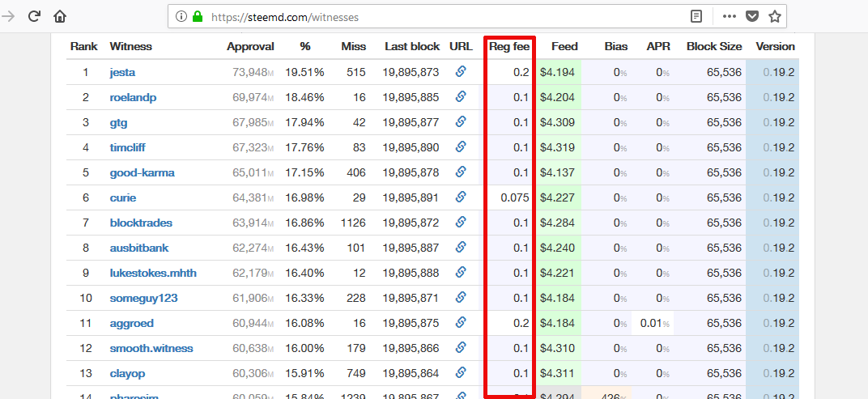Toggle reader view icon in address bar
The height and width of the screenshot is (399, 868).
tap(696, 17)
